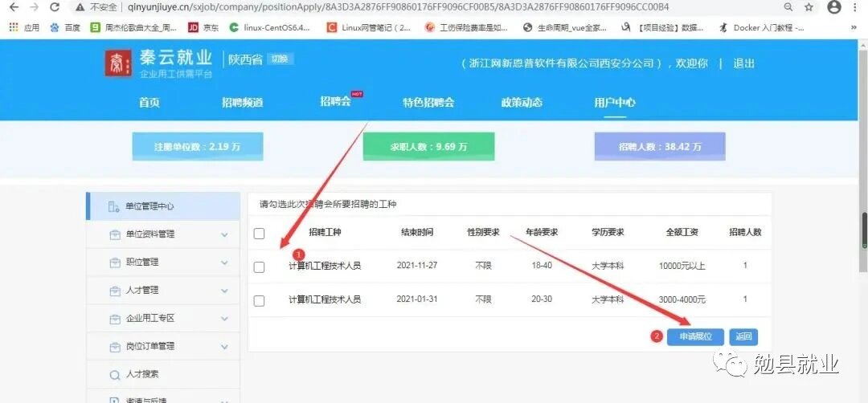Viewport: 868px width, 403px height.
Task: Click the zoom magnifier icon in address bar
Action: coord(788,7)
